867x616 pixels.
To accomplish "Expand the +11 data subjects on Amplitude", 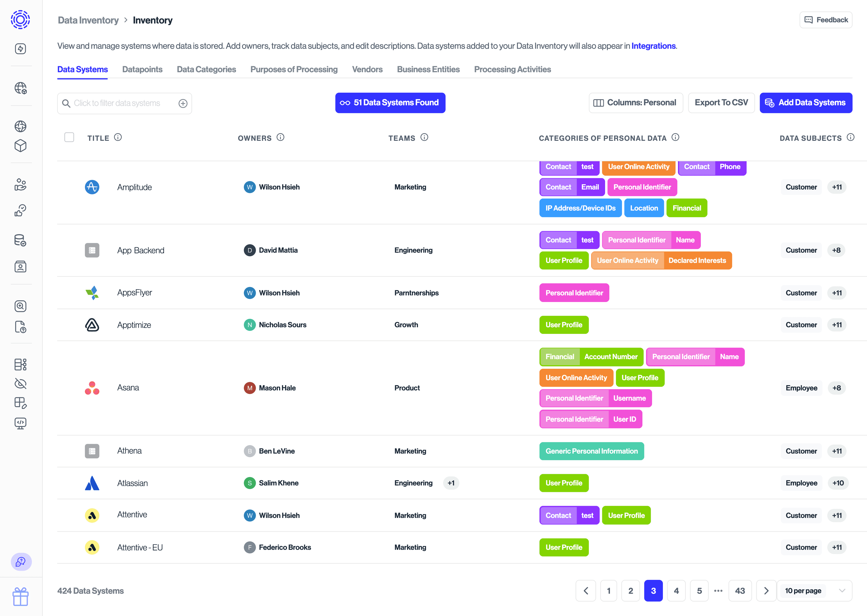I will tap(837, 187).
